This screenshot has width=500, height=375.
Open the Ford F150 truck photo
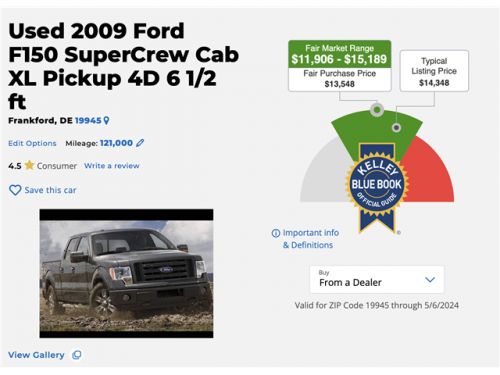pos(126,273)
